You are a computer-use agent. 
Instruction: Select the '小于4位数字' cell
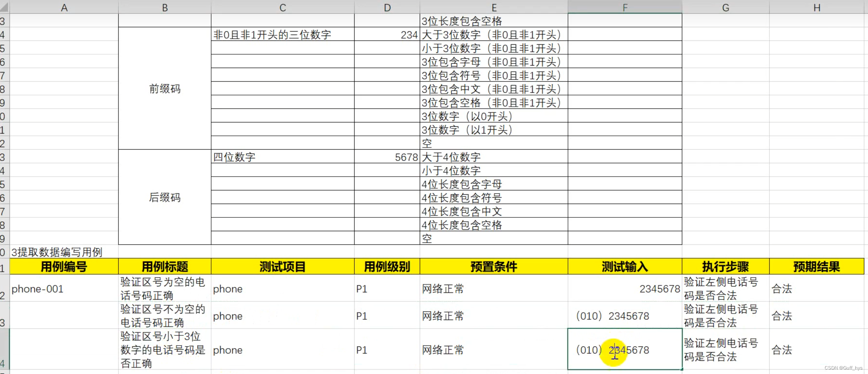494,170
